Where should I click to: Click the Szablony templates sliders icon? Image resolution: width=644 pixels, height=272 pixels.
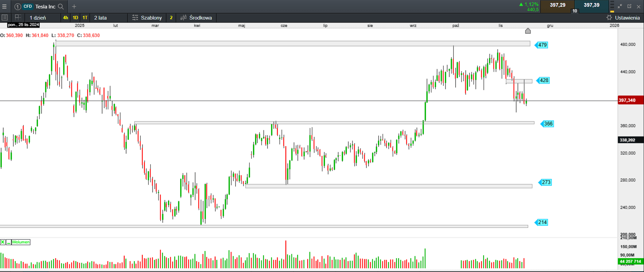pyautogui.click(x=135, y=18)
